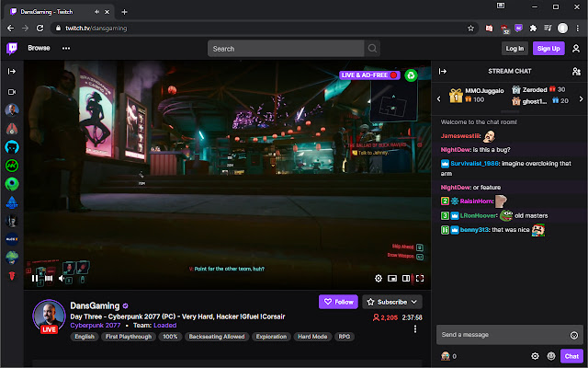Enter fullscreen video mode

click(x=420, y=278)
